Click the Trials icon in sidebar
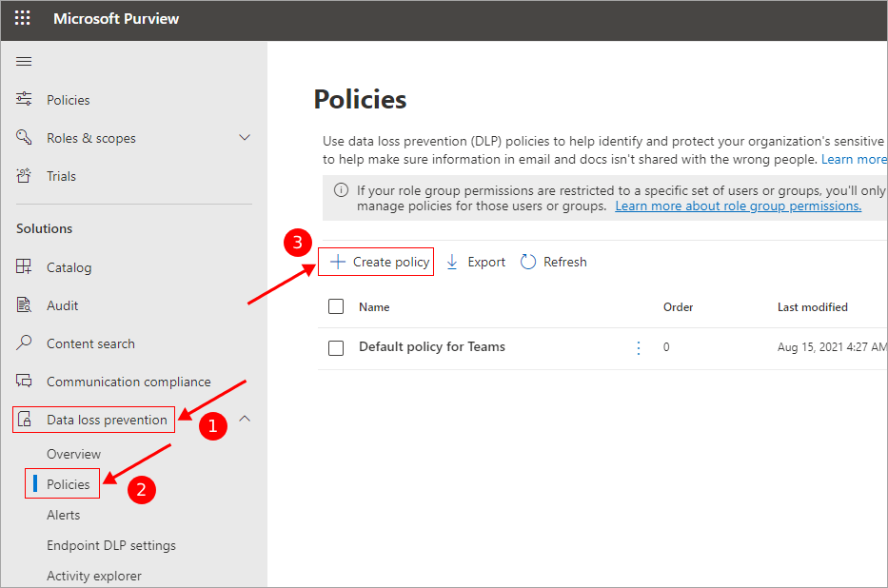The width and height of the screenshot is (888, 588). coord(24,175)
